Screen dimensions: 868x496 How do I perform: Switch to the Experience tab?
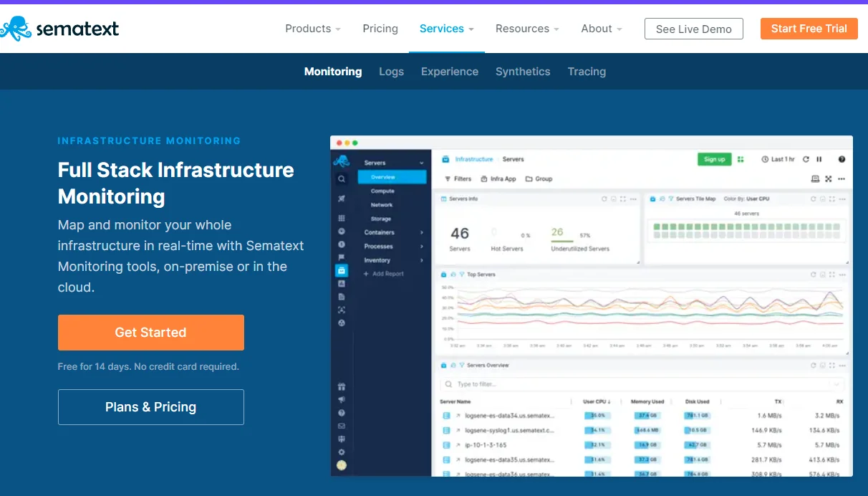pos(450,72)
